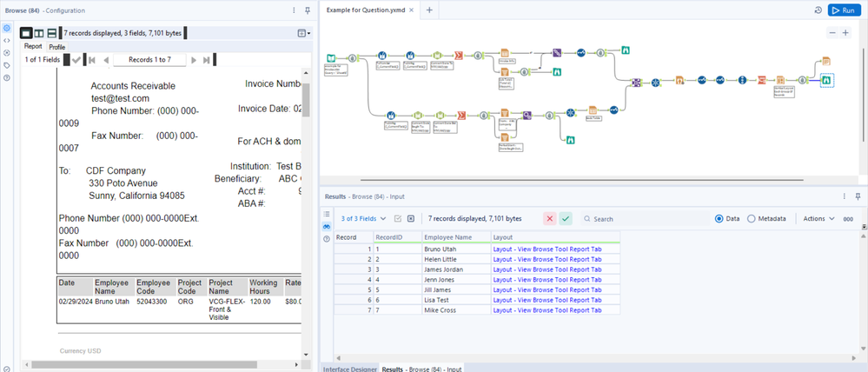Select the single-pane view layout icon
Image resolution: width=868 pixels, height=372 pixels.
pos(26,33)
